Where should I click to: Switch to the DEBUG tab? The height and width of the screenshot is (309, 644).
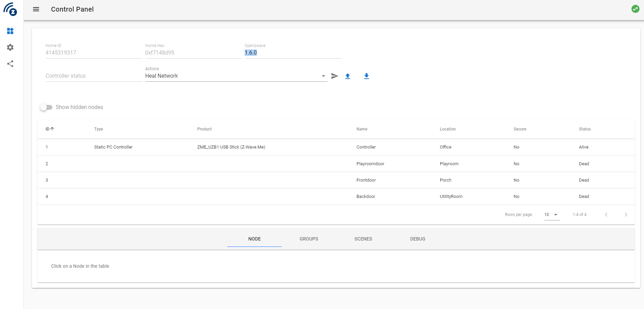tap(418, 239)
